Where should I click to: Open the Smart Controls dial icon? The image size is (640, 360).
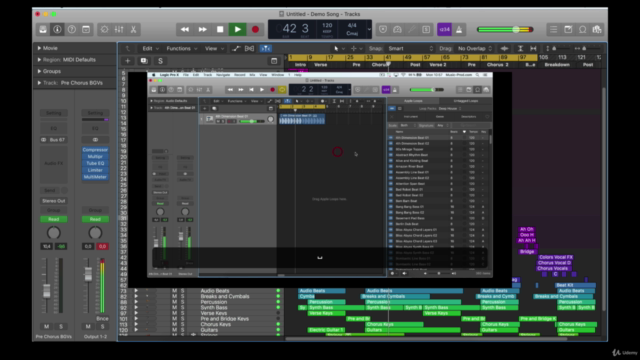click(x=104, y=29)
